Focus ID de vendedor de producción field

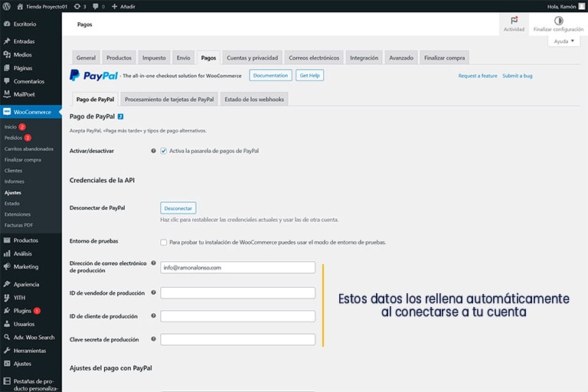tap(238, 293)
